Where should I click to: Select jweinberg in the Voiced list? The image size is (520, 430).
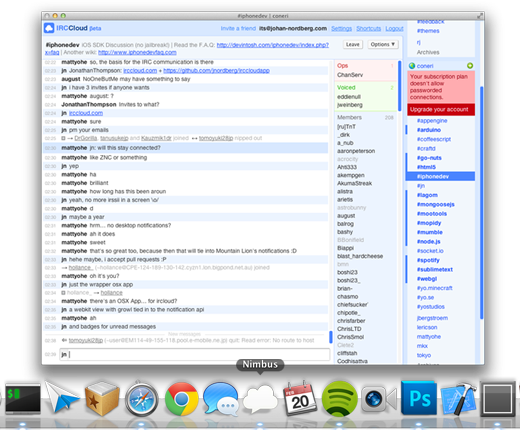[350, 105]
